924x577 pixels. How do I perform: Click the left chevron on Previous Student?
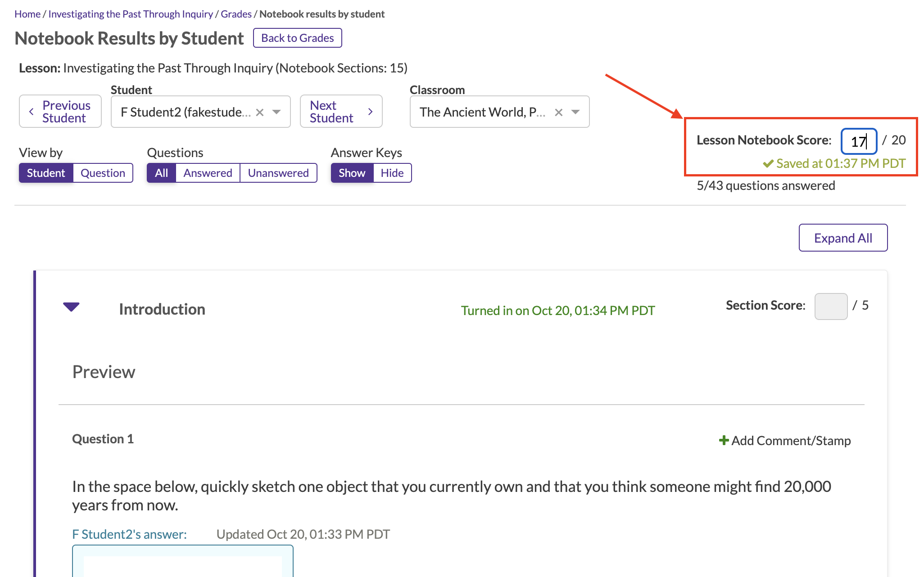click(x=32, y=112)
